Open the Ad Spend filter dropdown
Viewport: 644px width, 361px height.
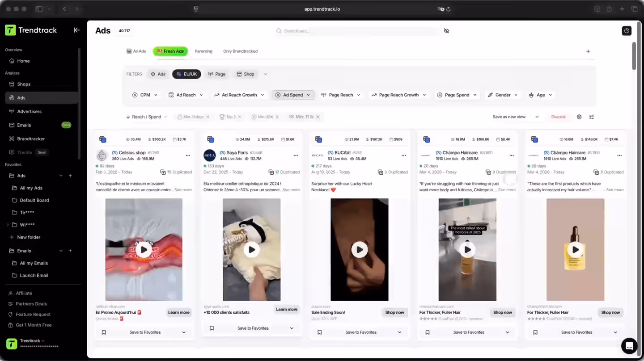tap(292, 95)
